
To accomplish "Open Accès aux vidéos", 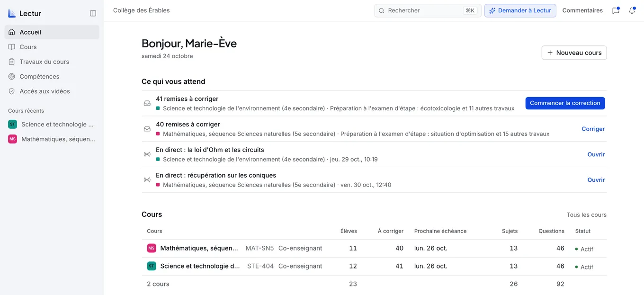I will coord(52,91).
